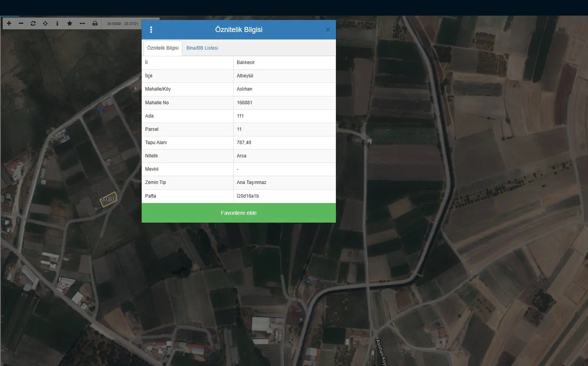Image resolution: width=588 pixels, height=366 pixels.
Task: Select the measure distance arrow icon
Action: tap(82, 23)
